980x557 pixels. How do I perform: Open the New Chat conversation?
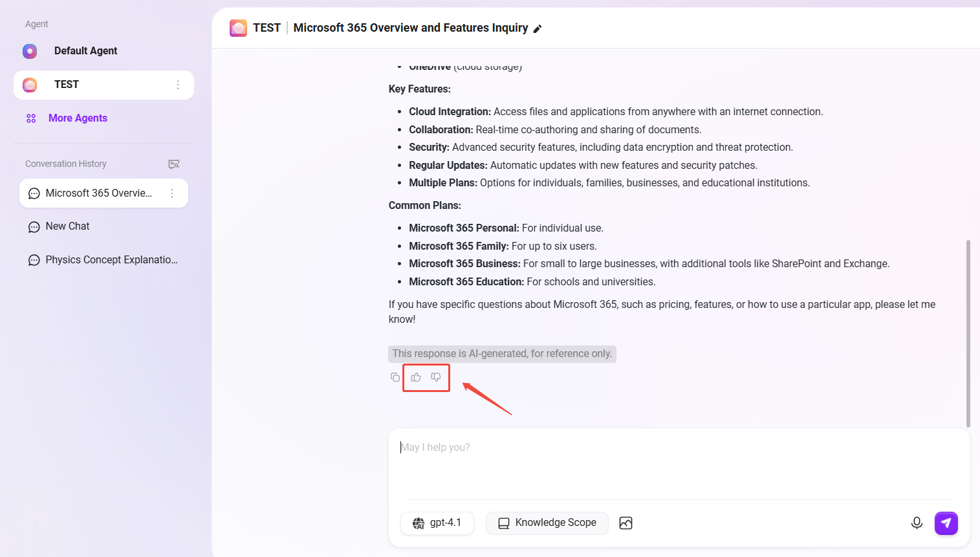67,226
